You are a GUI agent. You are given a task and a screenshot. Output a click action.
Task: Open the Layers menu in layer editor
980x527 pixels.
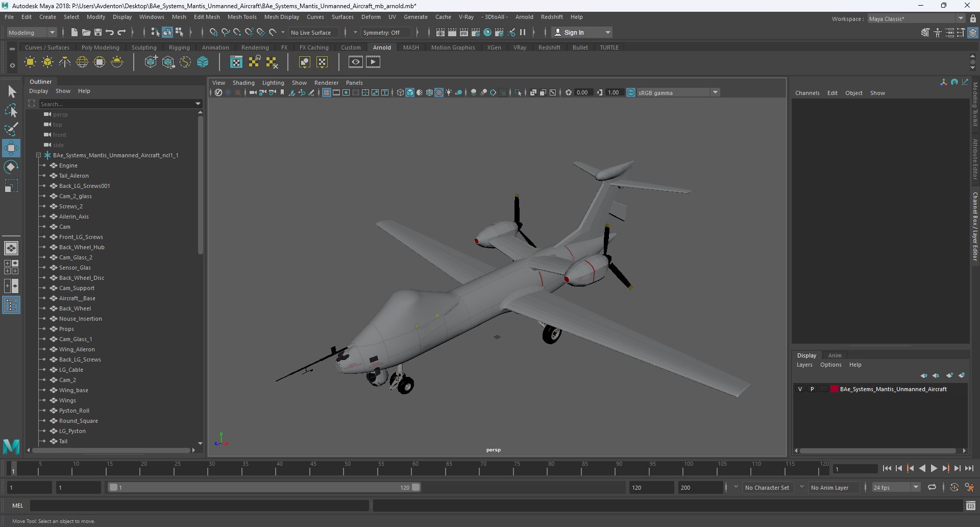[804, 365]
